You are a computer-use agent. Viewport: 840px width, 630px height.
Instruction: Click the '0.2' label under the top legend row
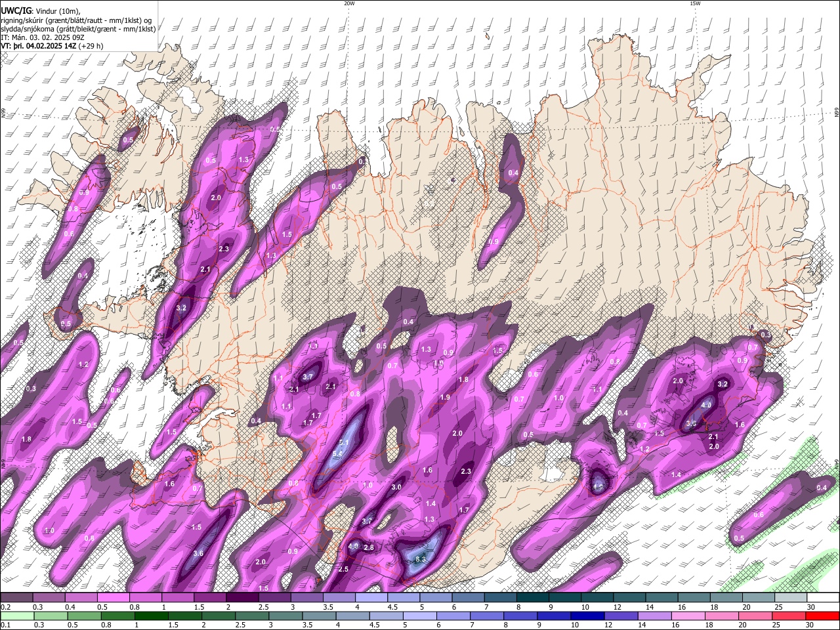tap(5, 607)
